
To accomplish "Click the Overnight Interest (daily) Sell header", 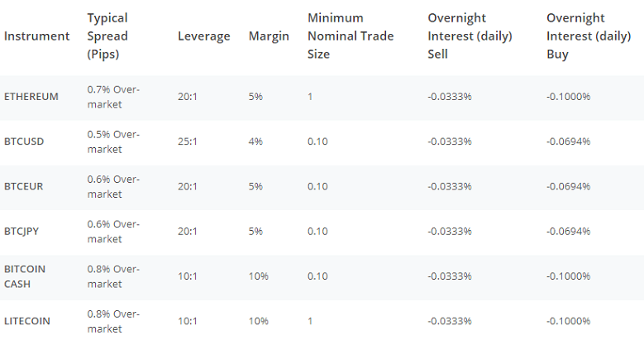I will [470, 36].
